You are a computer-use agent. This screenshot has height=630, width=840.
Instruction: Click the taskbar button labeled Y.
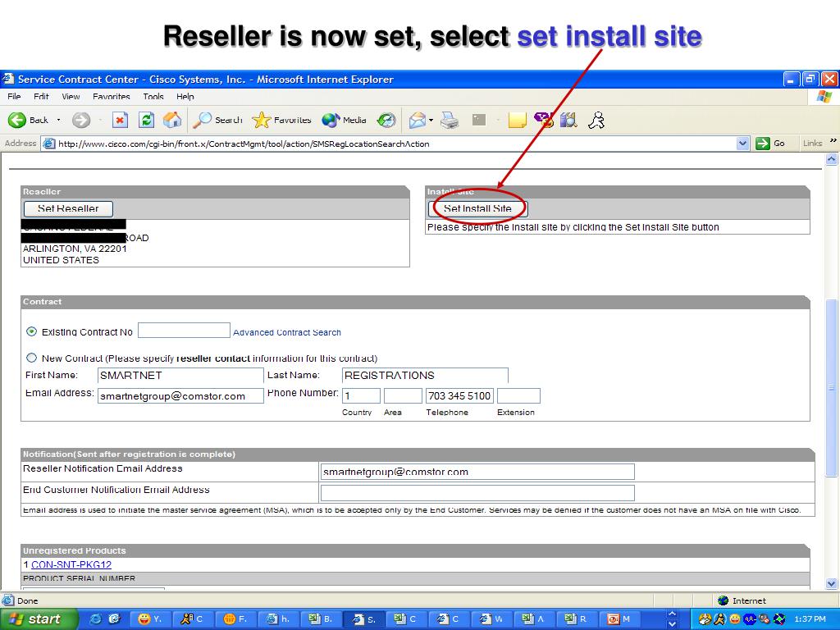pos(149,619)
